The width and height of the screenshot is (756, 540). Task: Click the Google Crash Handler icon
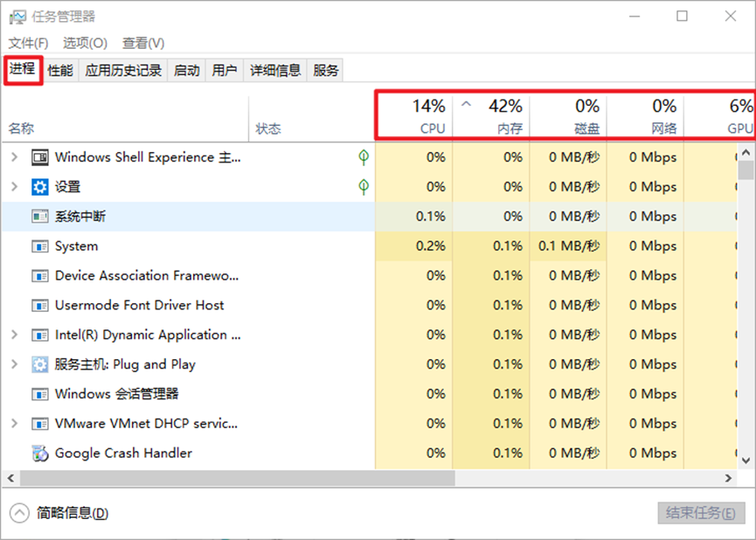[x=40, y=453]
